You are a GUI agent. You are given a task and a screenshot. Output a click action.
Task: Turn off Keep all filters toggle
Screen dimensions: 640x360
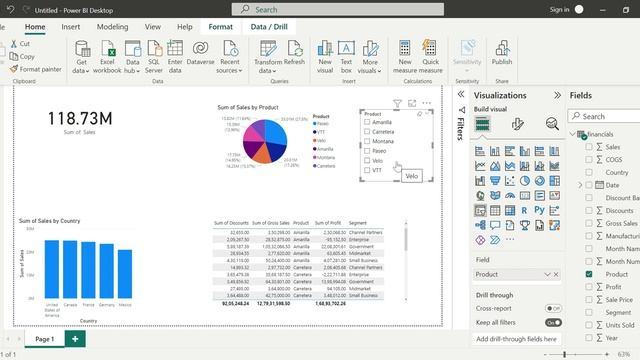point(553,323)
